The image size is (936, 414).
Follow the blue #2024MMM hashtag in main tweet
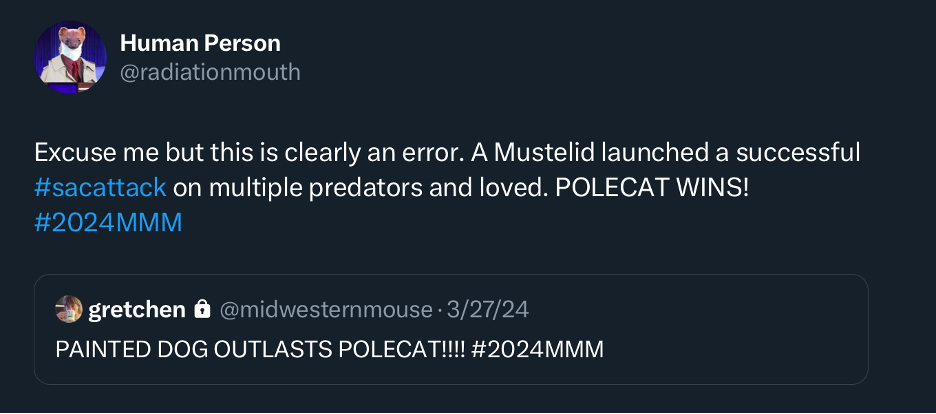click(108, 222)
